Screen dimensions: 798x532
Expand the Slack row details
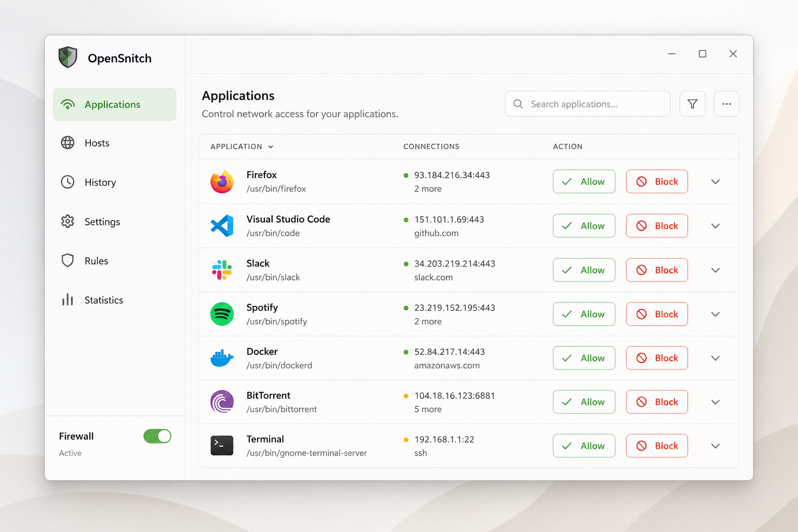pos(715,270)
